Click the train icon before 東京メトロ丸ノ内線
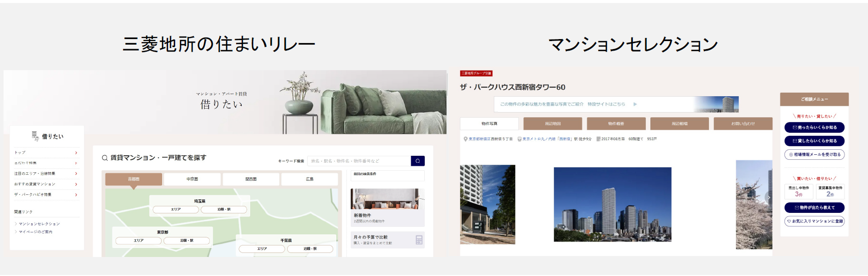The image size is (868, 276). (x=519, y=139)
